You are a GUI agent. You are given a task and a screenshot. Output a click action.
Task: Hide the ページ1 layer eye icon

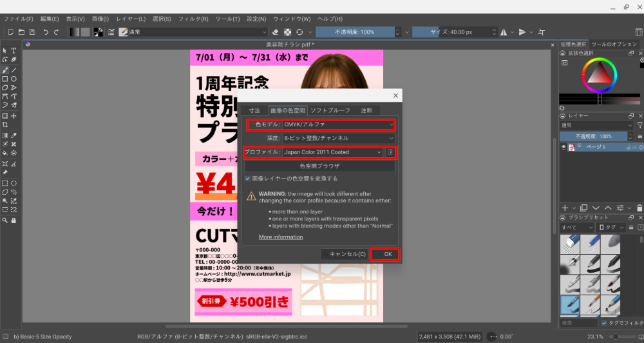[x=563, y=147]
